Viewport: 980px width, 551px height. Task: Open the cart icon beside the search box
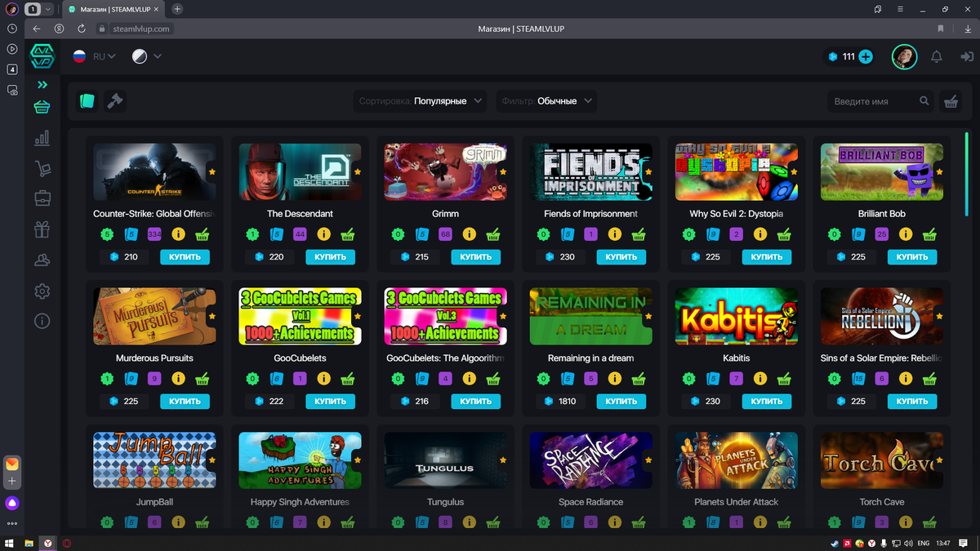point(951,101)
